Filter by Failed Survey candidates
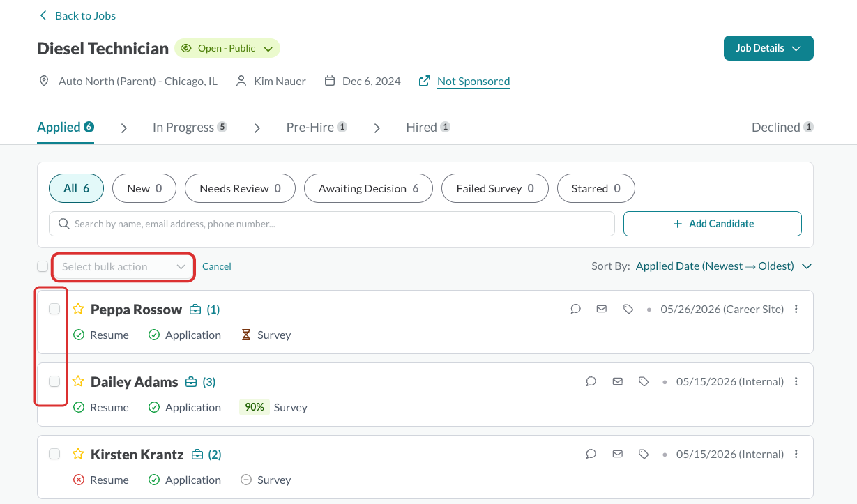The height and width of the screenshot is (504, 857). (495, 188)
